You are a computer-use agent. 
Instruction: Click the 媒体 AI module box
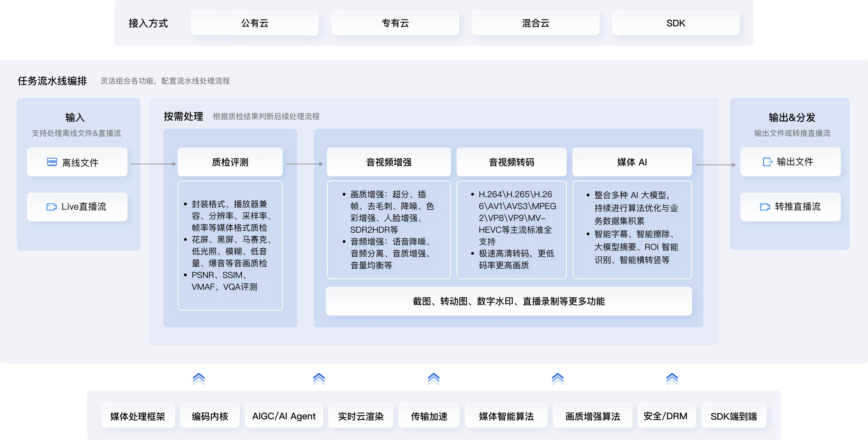(632, 162)
